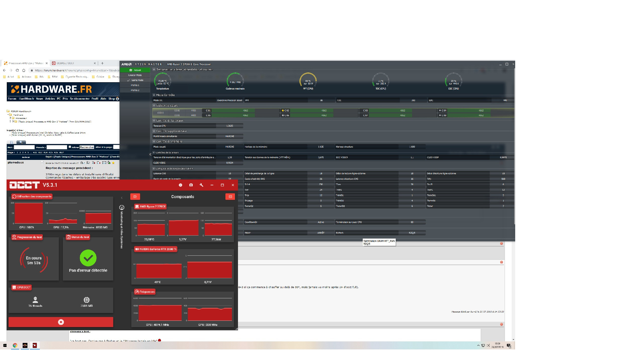The height and width of the screenshot is (362, 644).
Task: Click the En cours test progress ring
Action: tap(34, 260)
